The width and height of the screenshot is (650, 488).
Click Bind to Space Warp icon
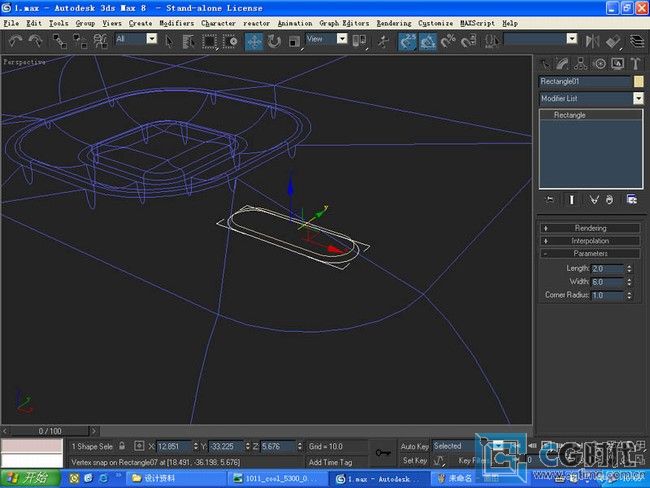click(100, 41)
